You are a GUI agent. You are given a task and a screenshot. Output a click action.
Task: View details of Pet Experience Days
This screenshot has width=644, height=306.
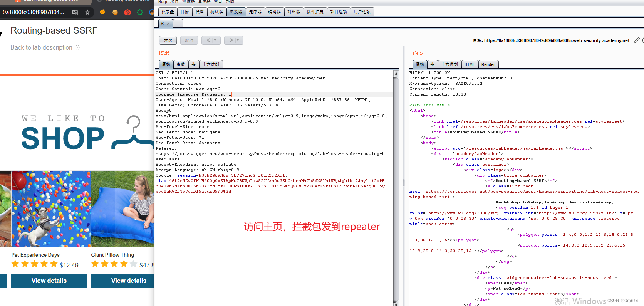point(49,281)
